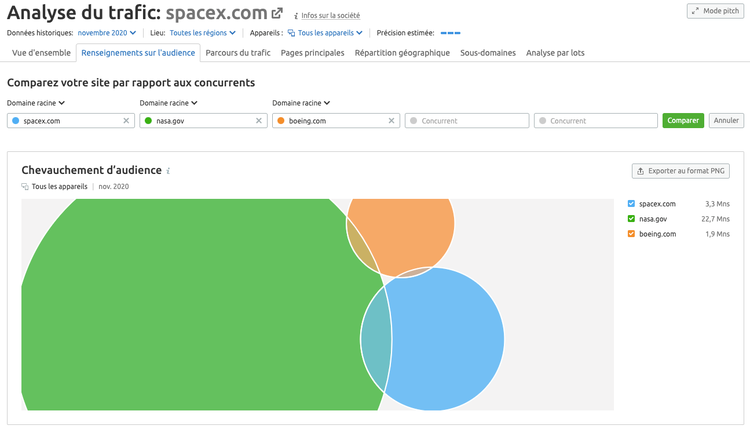
Task: Click the boeing.com domain input field
Action: [336, 121]
